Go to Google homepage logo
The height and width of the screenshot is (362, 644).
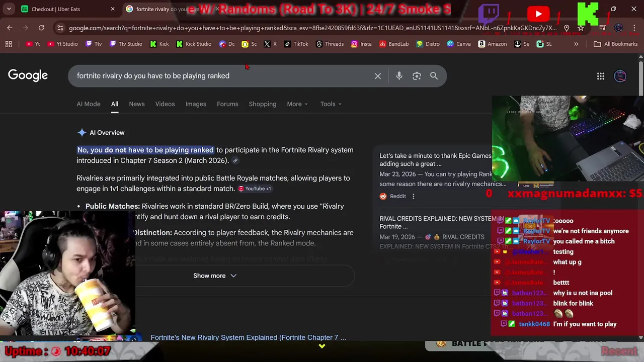[x=28, y=75]
